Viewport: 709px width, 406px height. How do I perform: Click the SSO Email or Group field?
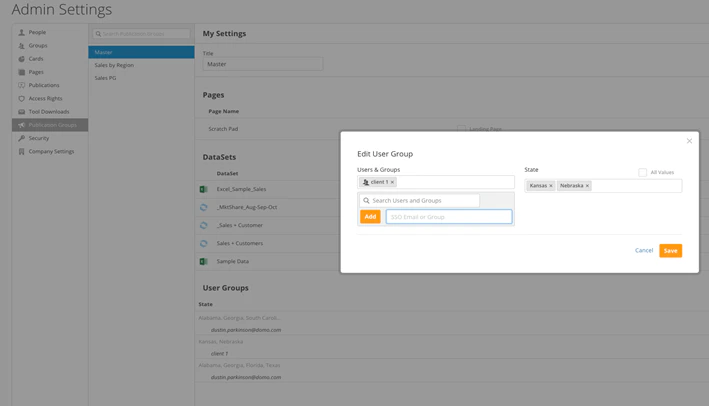point(449,217)
